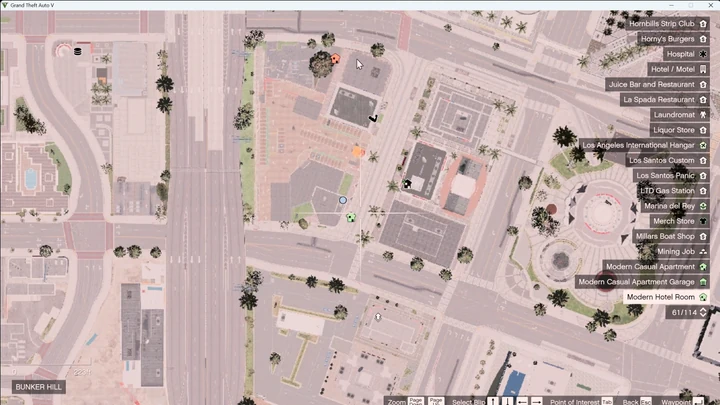Select the Los Angeles International Hangar green icon
This screenshot has height=405, width=720.
click(x=703, y=145)
